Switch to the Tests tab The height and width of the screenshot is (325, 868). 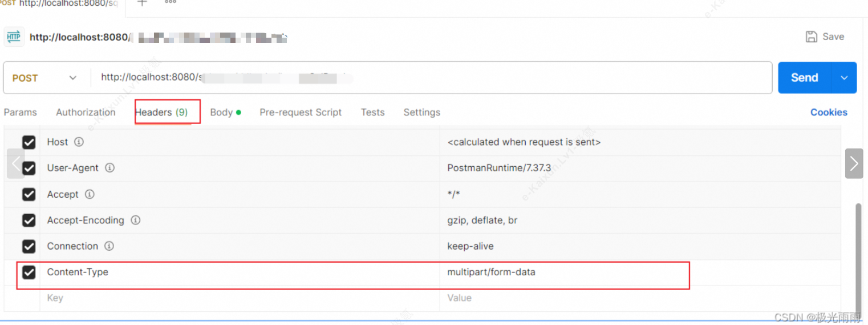click(372, 113)
